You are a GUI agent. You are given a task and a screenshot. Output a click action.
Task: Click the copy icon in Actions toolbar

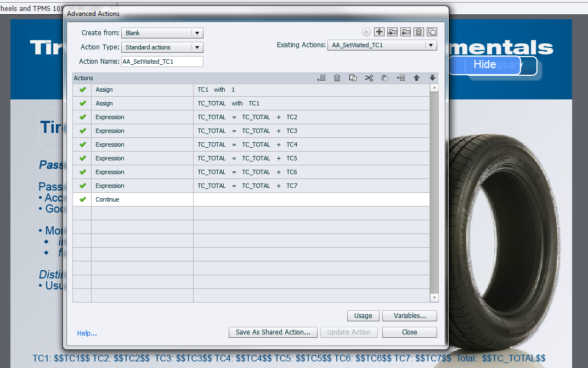pyautogui.click(x=353, y=78)
